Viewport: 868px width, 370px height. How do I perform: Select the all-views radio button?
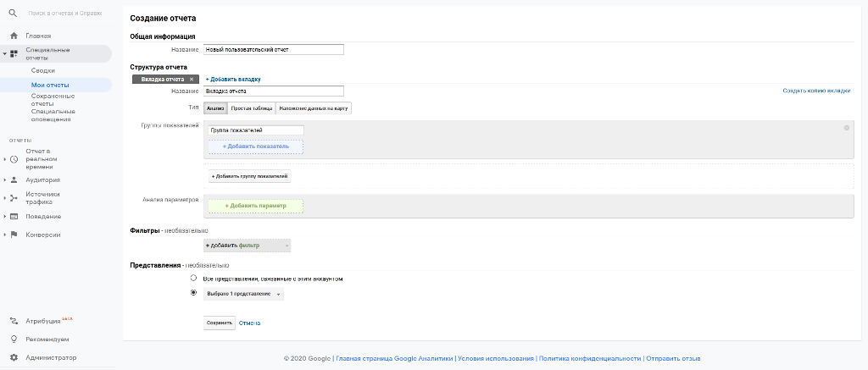coord(193,279)
